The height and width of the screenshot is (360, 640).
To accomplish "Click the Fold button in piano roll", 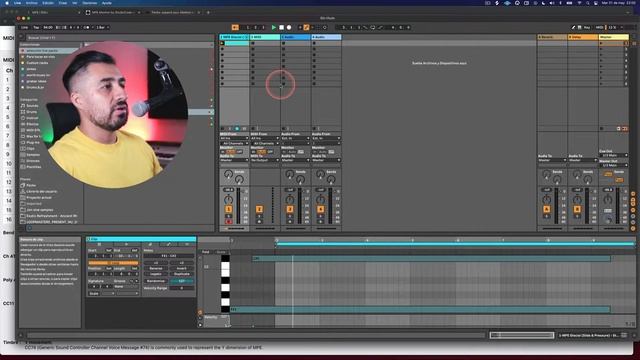I will 206,252.
